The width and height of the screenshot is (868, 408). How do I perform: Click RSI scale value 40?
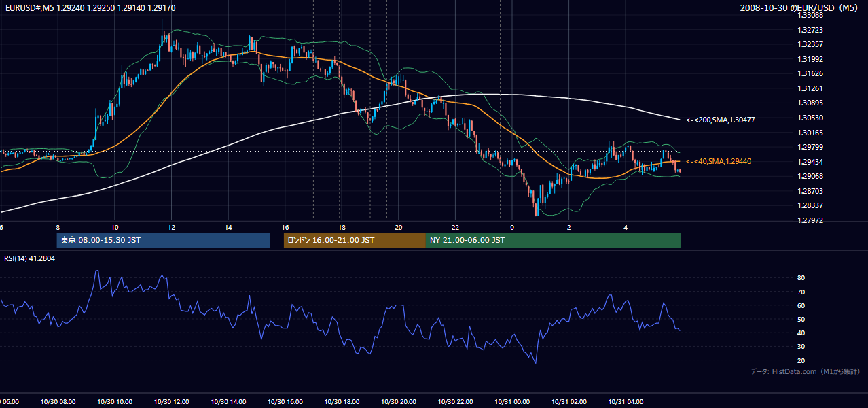point(801,333)
